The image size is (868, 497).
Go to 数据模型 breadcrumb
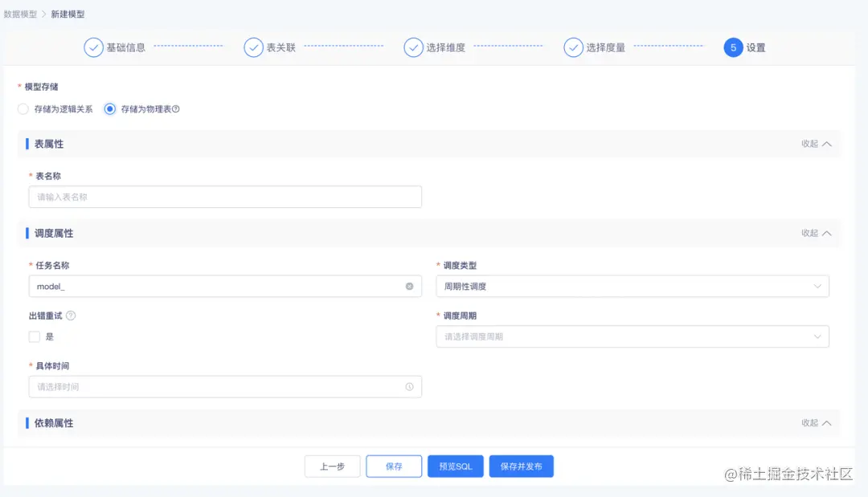[20, 14]
